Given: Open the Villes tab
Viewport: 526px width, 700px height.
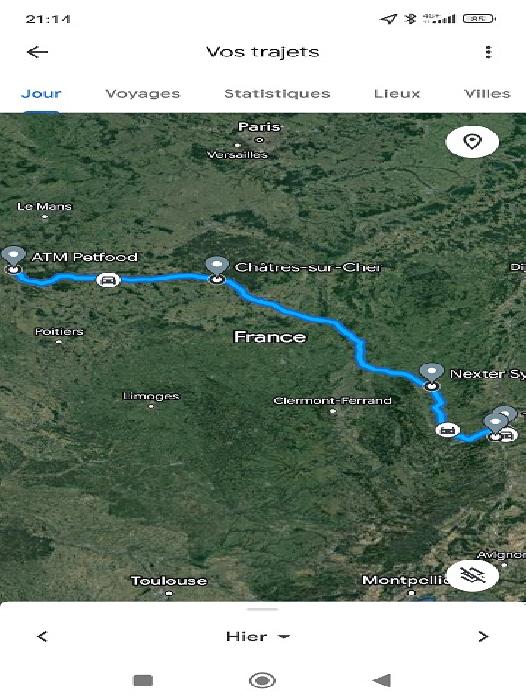Looking at the screenshot, I should pyautogui.click(x=487, y=94).
